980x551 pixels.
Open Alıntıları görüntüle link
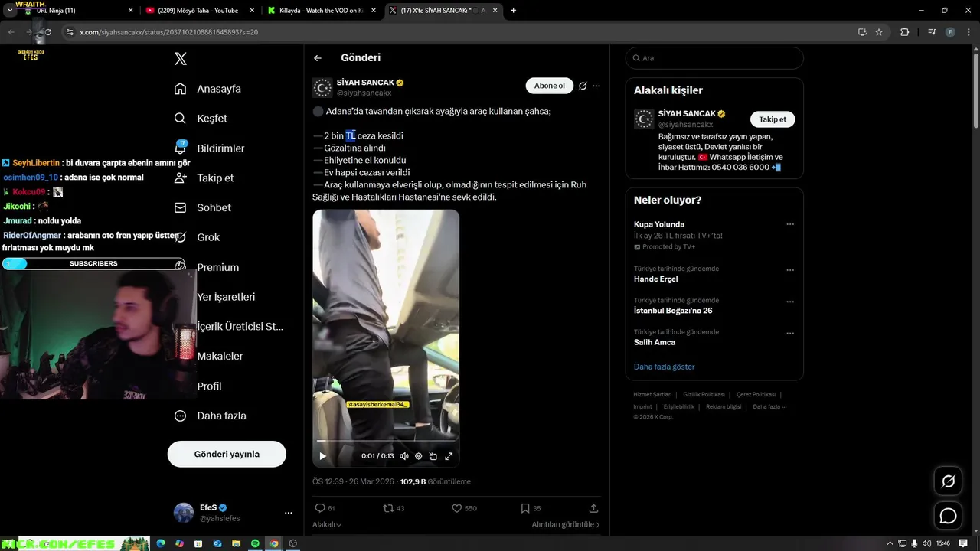click(x=566, y=525)
